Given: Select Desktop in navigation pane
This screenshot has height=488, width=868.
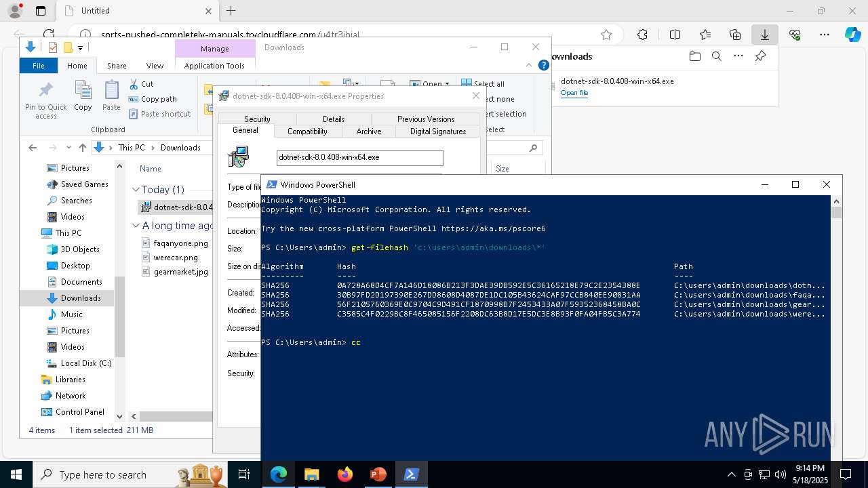Looking at the screenshot, I should pyautogui.click(x=75, y=266).
